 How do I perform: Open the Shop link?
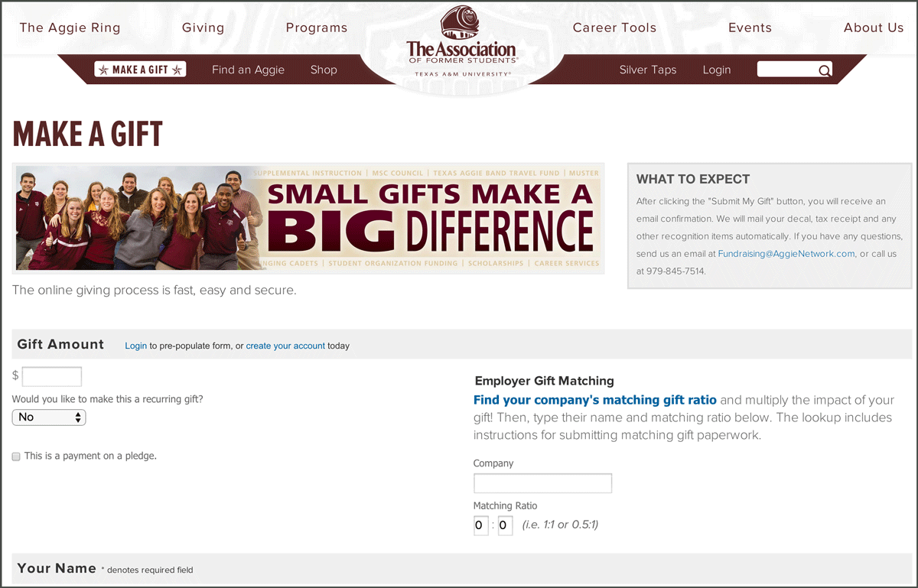pyautogui.click(x=324, y=70)
